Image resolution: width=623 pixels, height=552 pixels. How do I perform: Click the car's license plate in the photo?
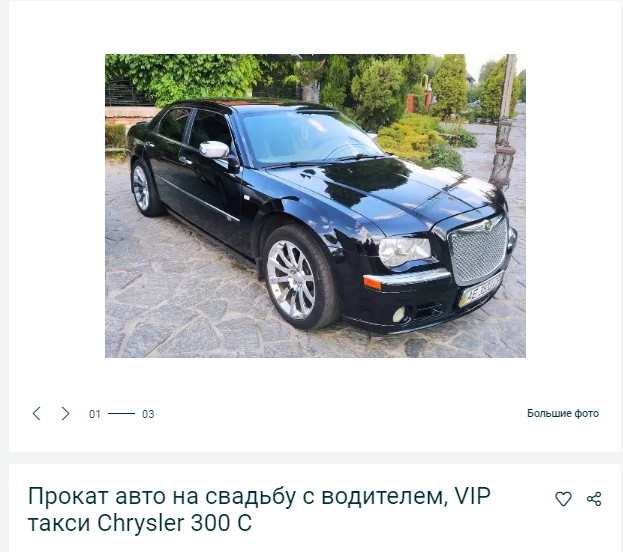click(481, 291)
